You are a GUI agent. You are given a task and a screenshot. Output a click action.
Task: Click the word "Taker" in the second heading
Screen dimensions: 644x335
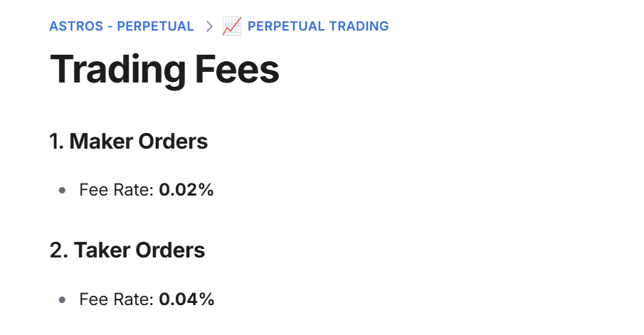click(99, 250)
